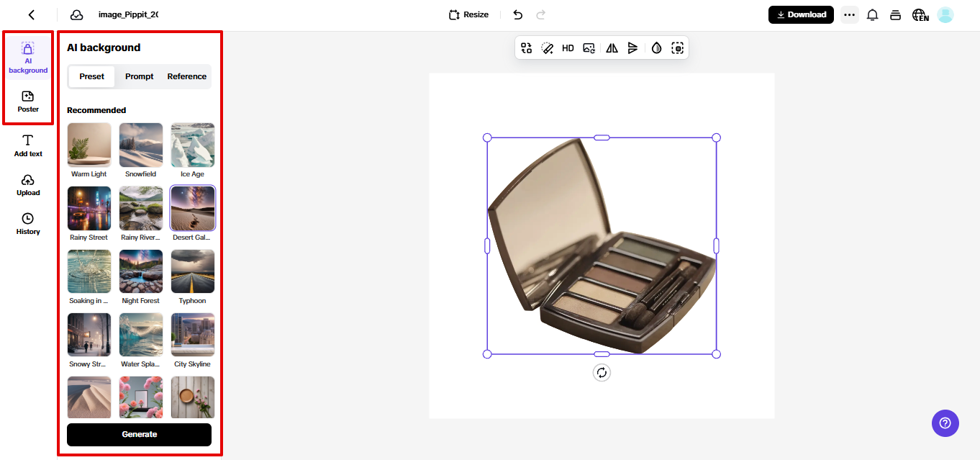The width and height of the screenshot is (980, 460).
Task: Use the magic eraser on the product image
Action: click(x=547, y=48)
